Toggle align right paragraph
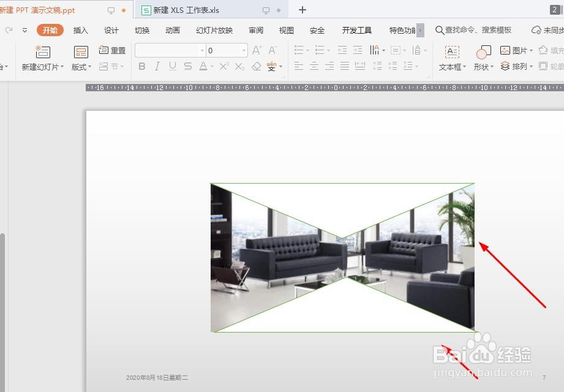The image size is (564, 392). tap(329, 66)
